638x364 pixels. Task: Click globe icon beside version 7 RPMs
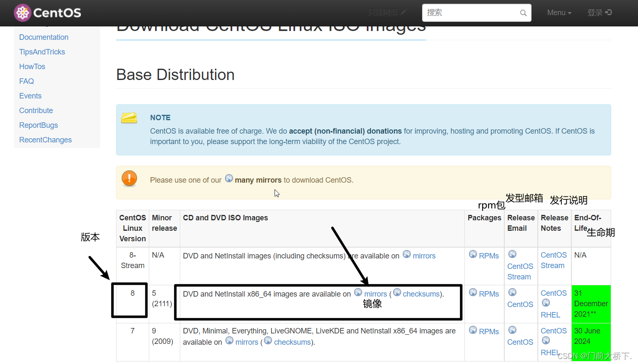coord(473,330)
